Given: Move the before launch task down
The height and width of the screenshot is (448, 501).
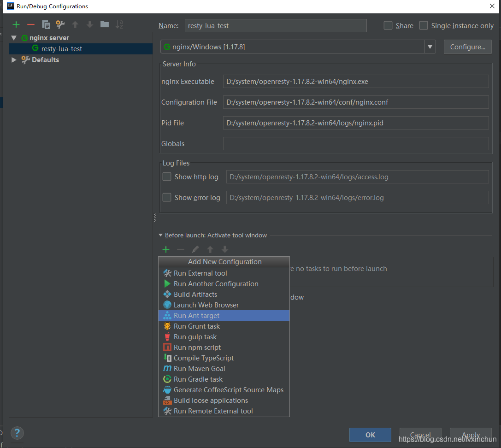Looking at the screenshot, I should pos(225,249).
